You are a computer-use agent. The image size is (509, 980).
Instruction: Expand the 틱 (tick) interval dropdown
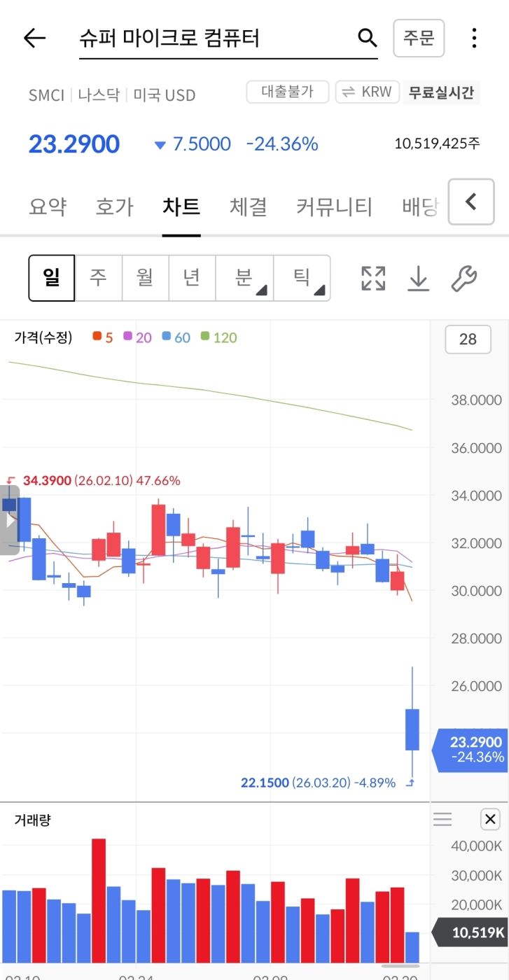tap(302, 278)
